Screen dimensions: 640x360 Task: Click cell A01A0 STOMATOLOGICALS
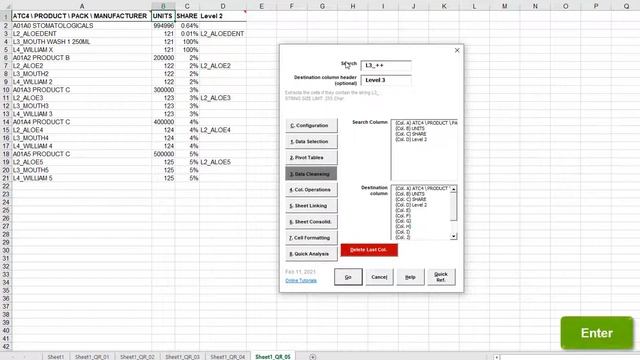(81, 26)
